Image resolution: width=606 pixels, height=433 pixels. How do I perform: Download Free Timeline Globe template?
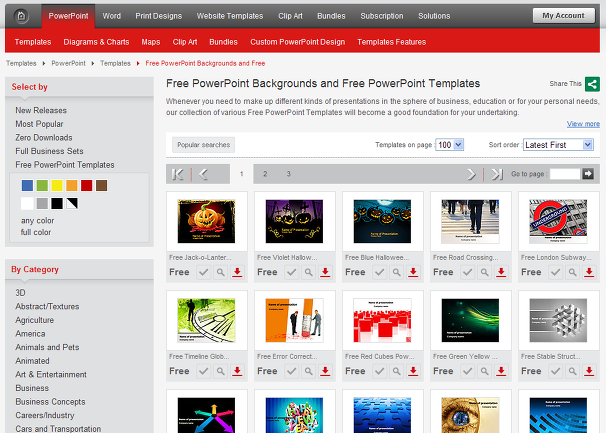(237, 371)
